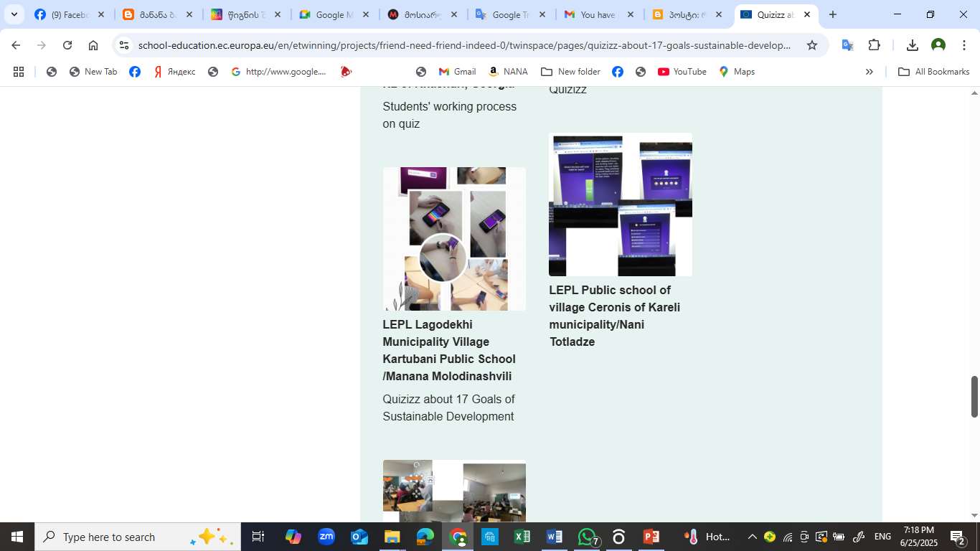Open Excel from the taskbar
The image size is (980, 551).
[x=522, y=537]
